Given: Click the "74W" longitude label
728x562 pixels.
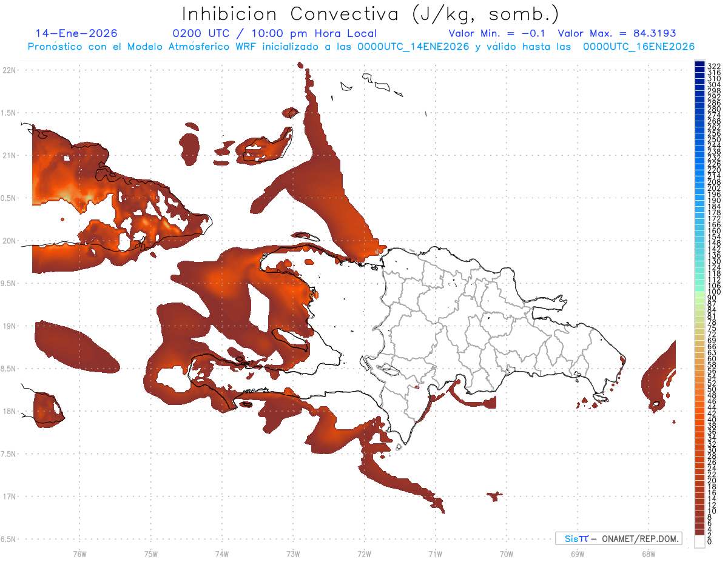Looking at the screenshot, I should pos(221,553).
